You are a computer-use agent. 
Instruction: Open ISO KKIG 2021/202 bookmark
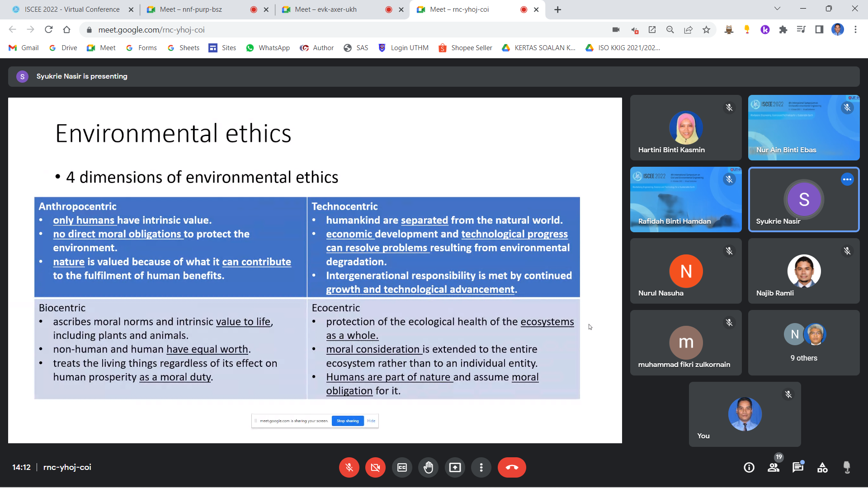tap(623, 48)
